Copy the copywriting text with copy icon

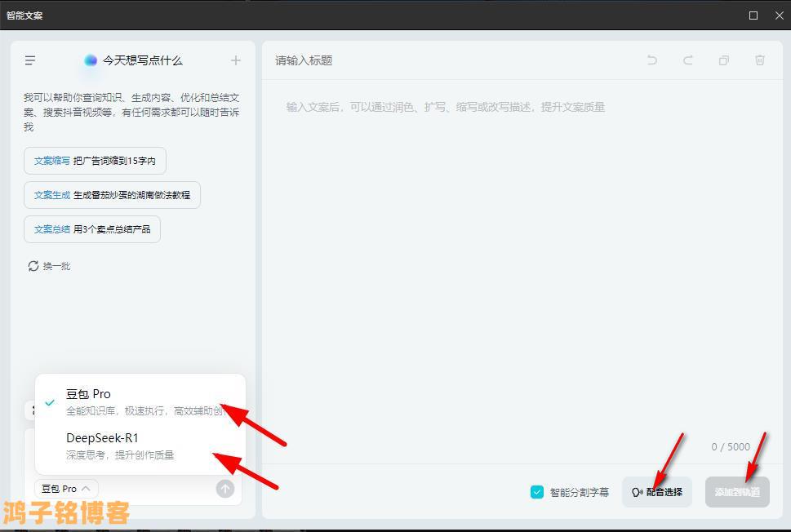723,60
